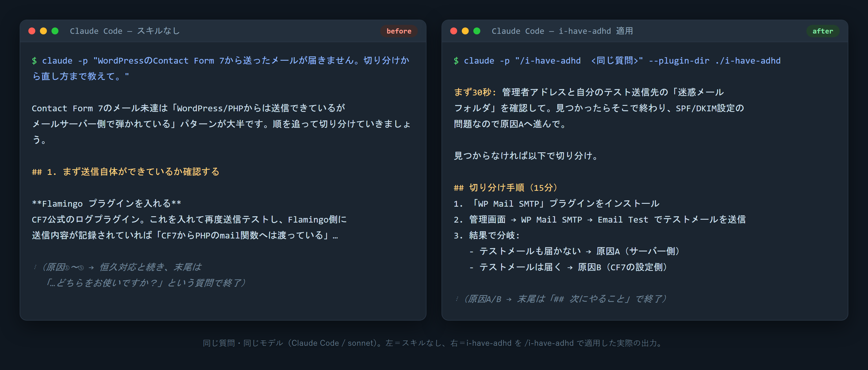Screen dimensions: 868x370
Task: Click title 'Claude Code — スキルなし'
Action: click(x=125, y=31)
